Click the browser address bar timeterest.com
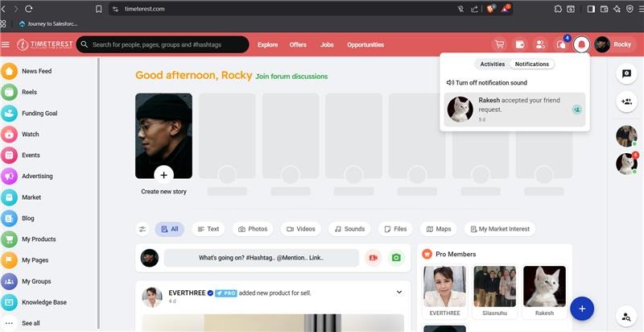The image size is (644, 332). [145, 9]
